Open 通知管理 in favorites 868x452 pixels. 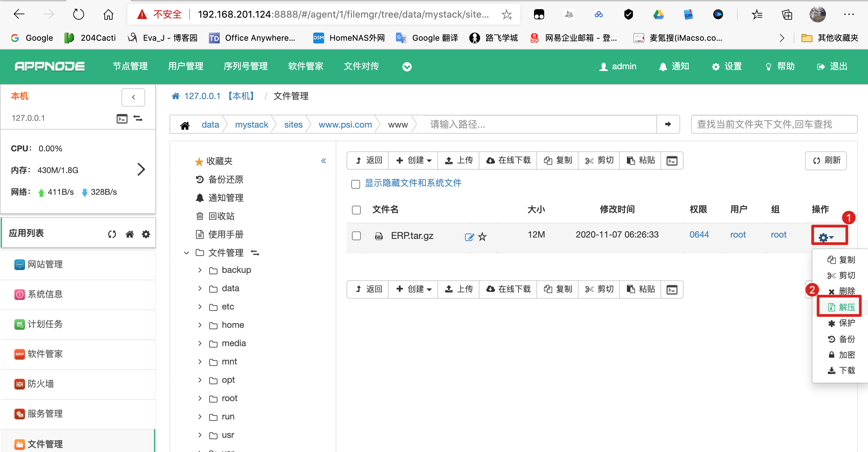220,198
